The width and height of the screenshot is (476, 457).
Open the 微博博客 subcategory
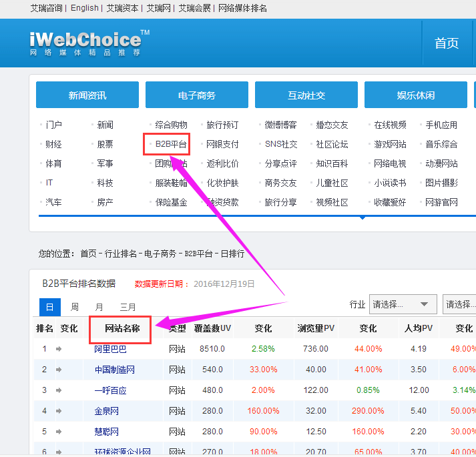click(280, 125)
